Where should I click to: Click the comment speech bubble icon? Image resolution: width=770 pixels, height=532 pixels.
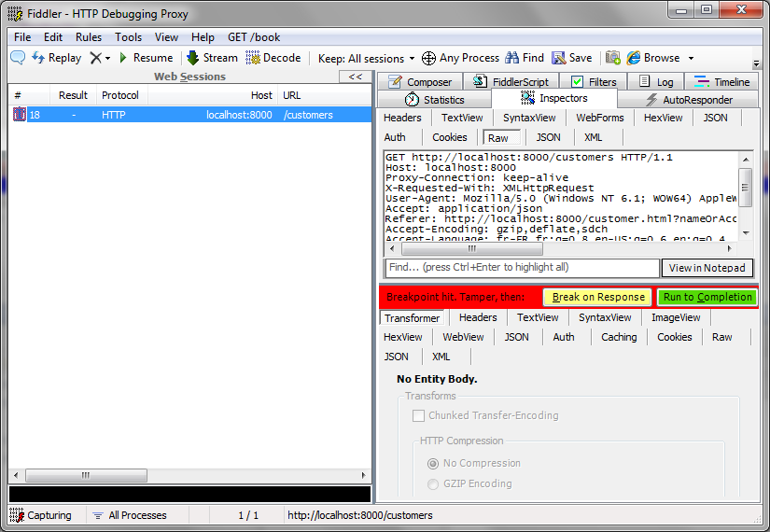tap(18, 58)
